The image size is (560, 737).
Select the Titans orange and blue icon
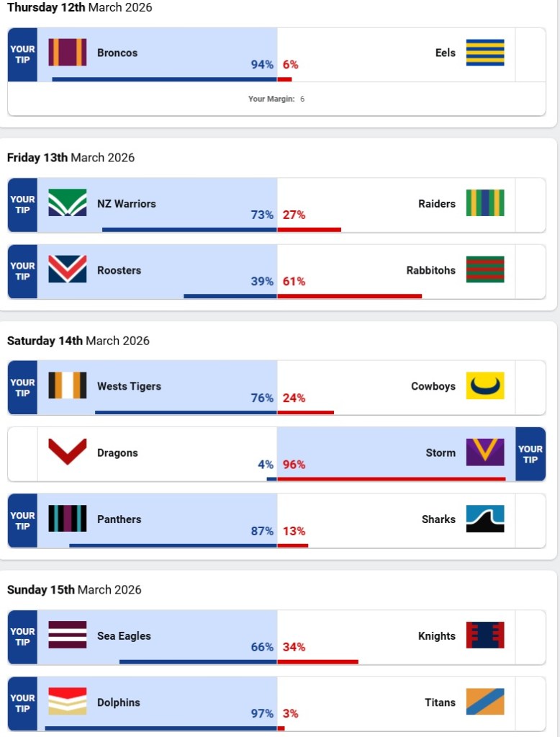pos(484,702)
